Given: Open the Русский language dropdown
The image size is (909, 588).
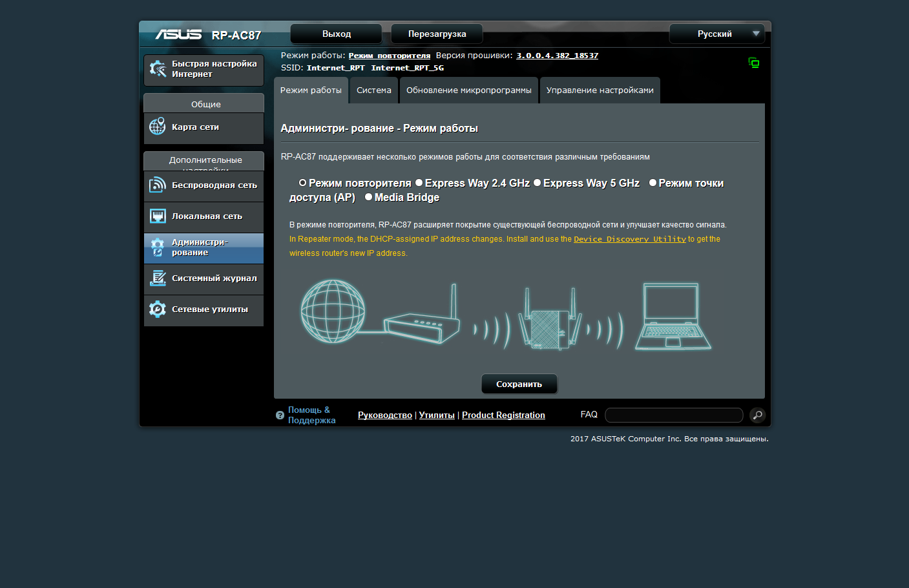Looking at the screenshot, I should 717,34.
